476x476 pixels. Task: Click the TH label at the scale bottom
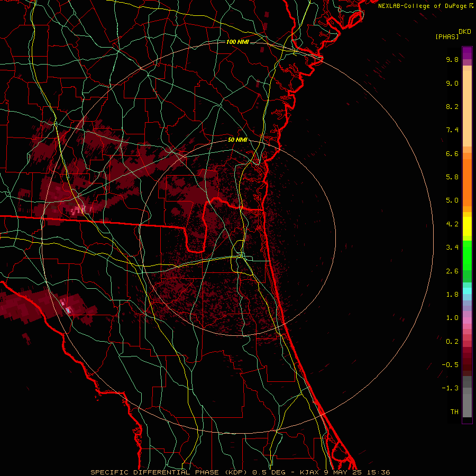[454, 412]
